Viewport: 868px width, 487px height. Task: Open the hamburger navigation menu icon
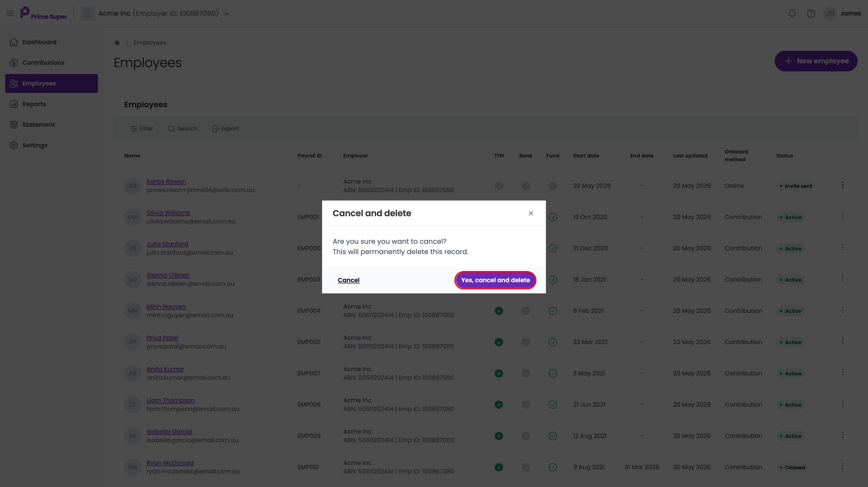10,13
